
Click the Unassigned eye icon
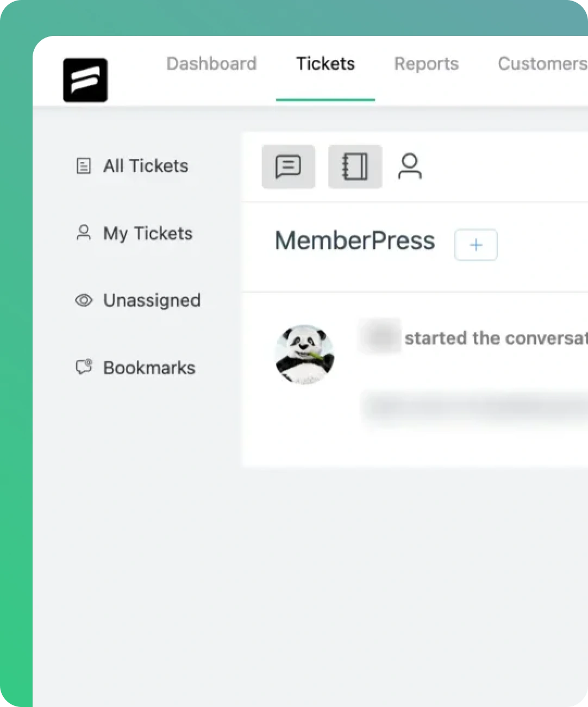click(x=84, y=300)
